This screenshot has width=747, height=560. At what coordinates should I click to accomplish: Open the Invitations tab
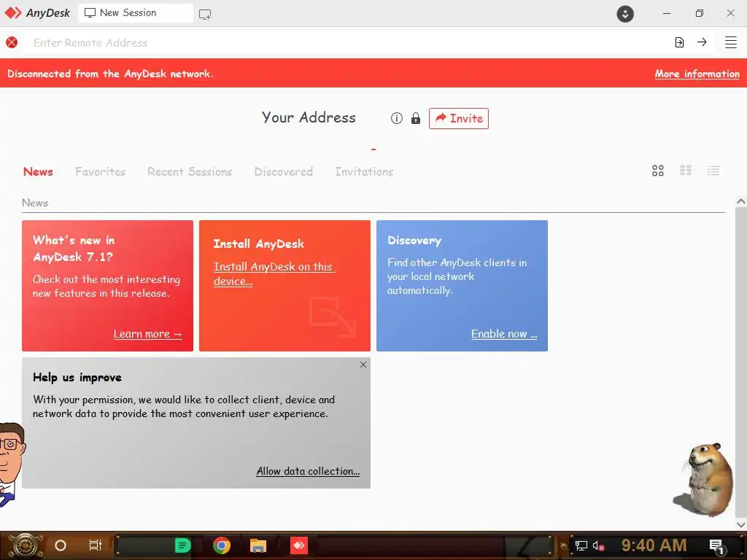point(364,171)
